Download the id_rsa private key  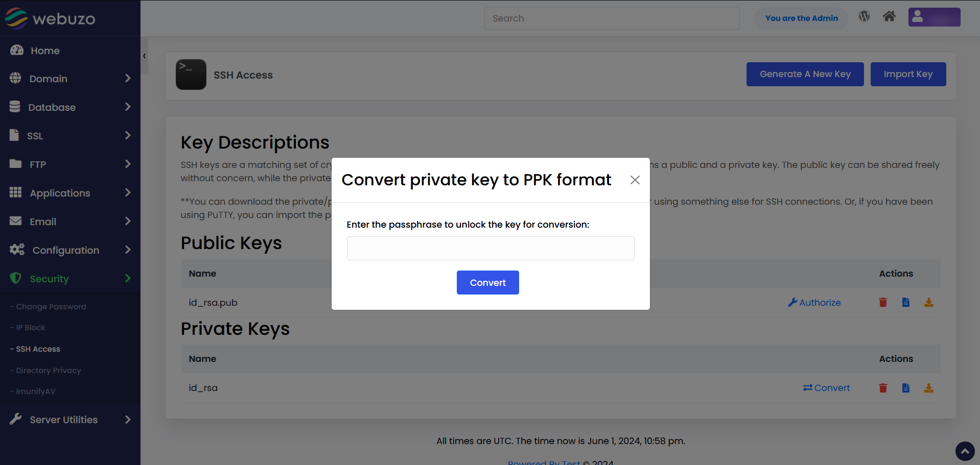(929, 388)
